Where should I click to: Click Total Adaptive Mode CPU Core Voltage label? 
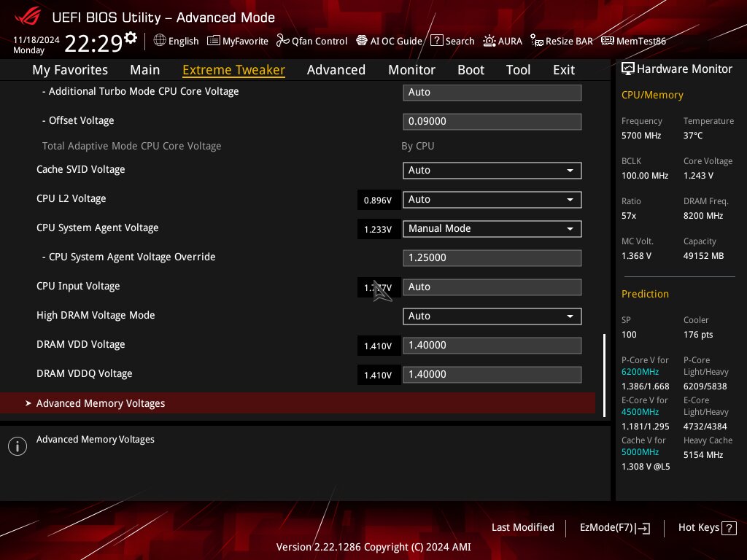pyautogui.click(x=131, y=146)
